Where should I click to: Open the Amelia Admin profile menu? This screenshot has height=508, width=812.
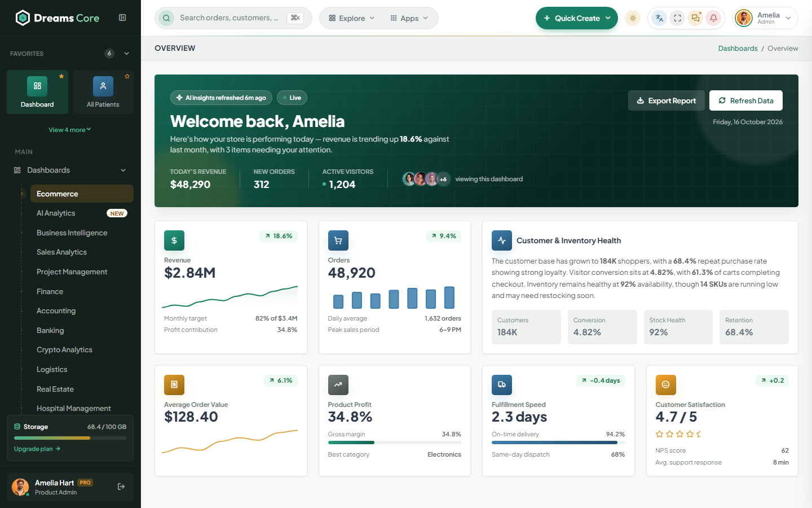[765, 18]
